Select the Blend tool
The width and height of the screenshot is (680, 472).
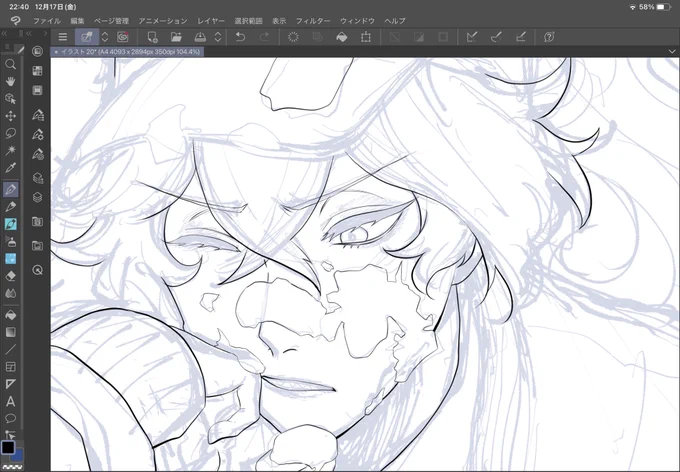coord(10,293)
